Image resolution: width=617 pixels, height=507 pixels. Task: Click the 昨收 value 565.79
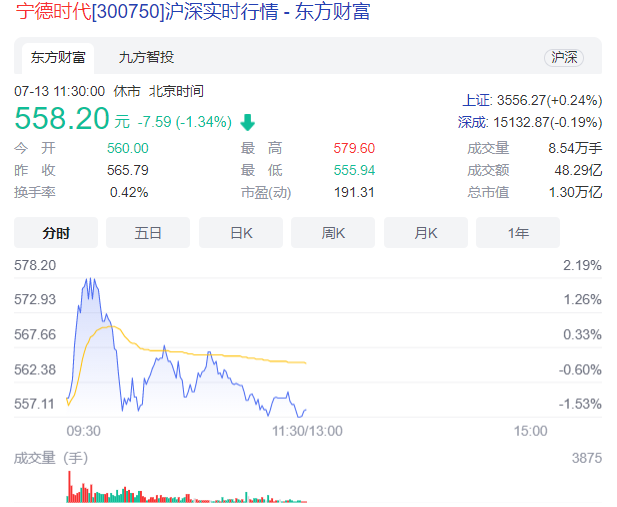128,170
